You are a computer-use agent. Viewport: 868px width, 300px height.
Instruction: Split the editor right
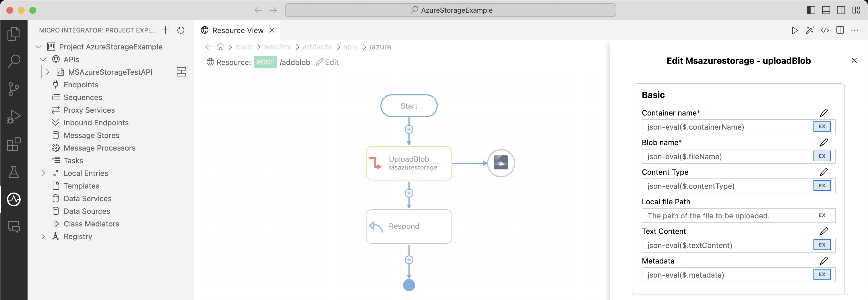point(840,30)
